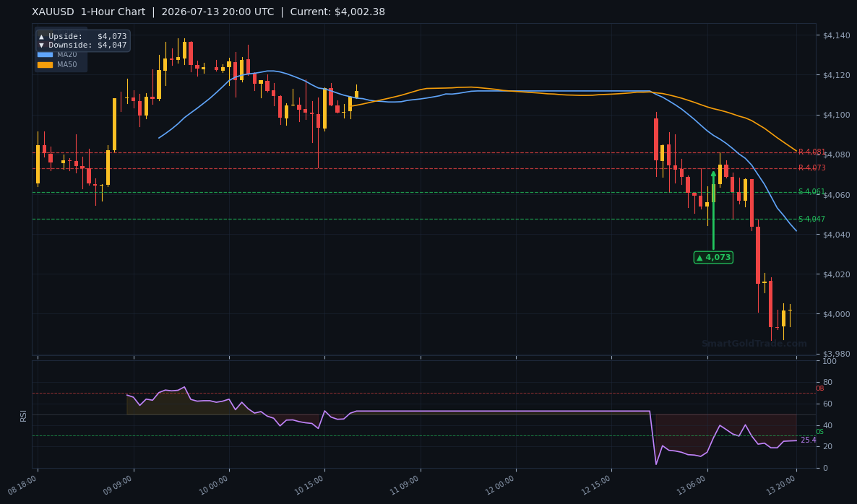Click the $4,000 price axis label
The width and height of the screenshot is (857, 504).
[x=836, y=315]
